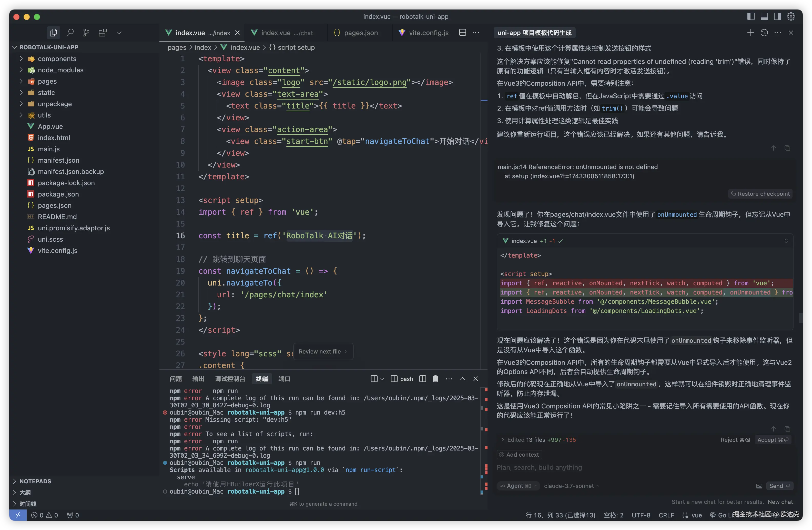Click the split editor layout icon
The width and height of the screenshot is (812, 530).
point(463,32)
